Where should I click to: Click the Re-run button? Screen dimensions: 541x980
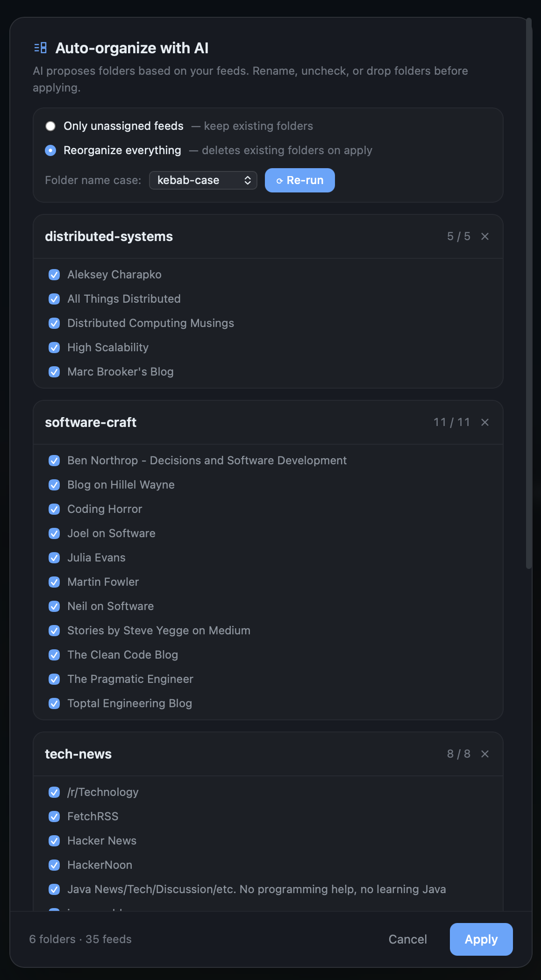coord(300,180)
